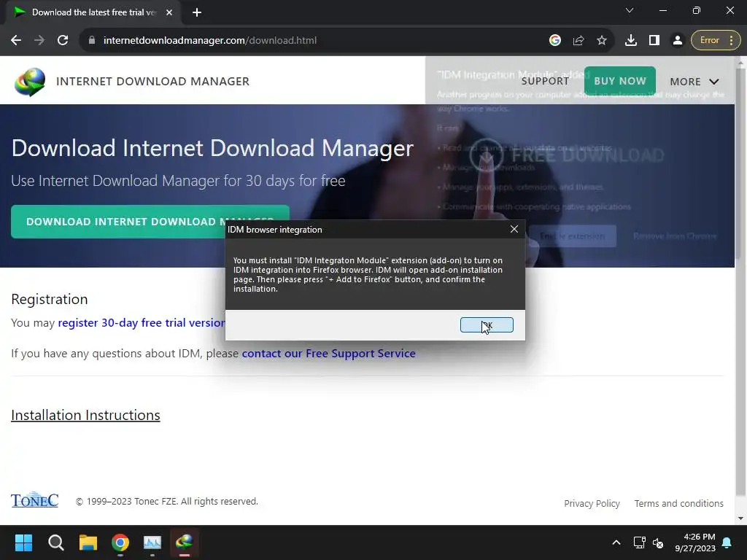Screen dimensions: 747x560
Task: Click the Download Internet Download Manager heading
Action: pos(212,148)
